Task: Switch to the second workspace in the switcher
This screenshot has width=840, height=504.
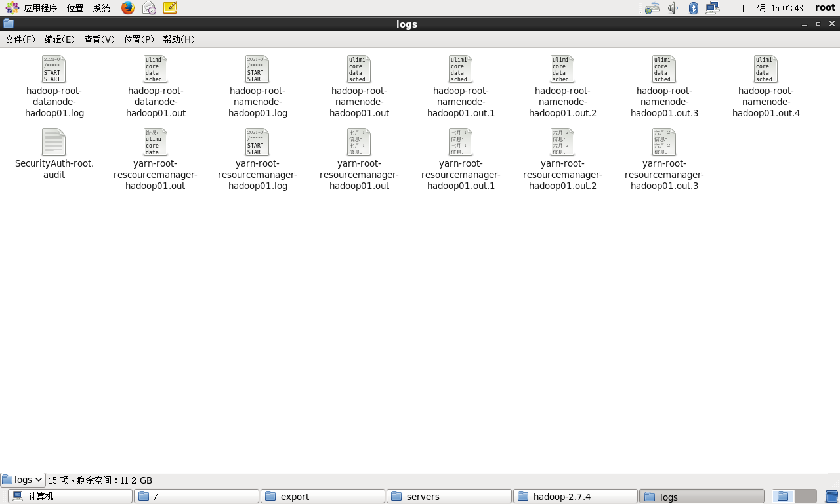Action: tap(806, 496)
